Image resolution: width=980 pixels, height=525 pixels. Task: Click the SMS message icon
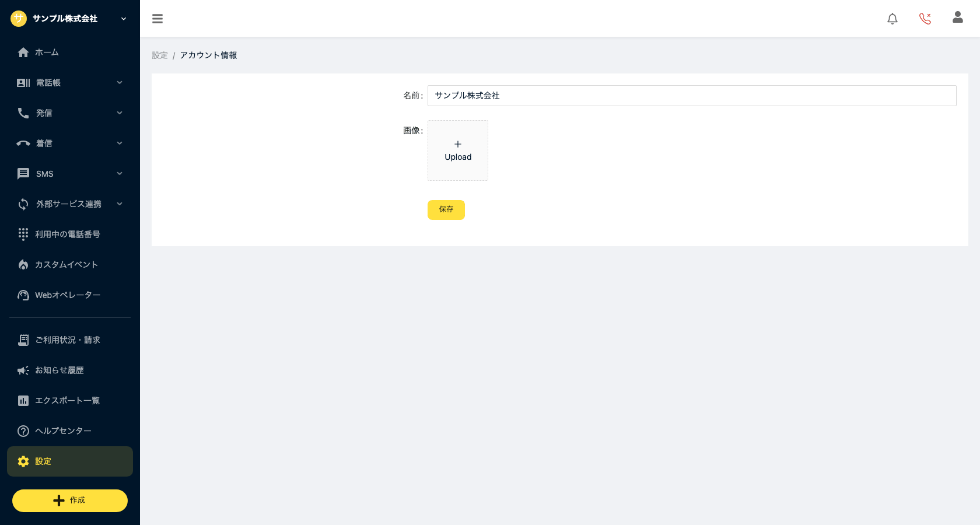click(23, 174)
